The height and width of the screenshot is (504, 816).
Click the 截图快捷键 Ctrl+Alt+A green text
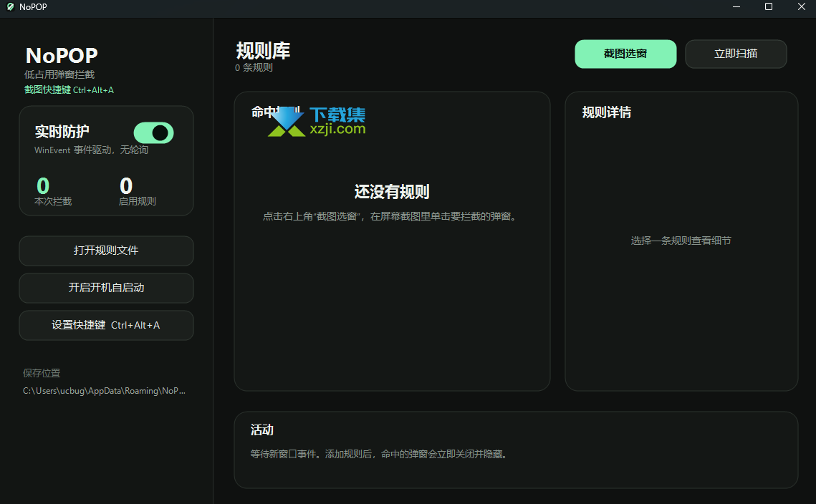[x=69, y=90]
